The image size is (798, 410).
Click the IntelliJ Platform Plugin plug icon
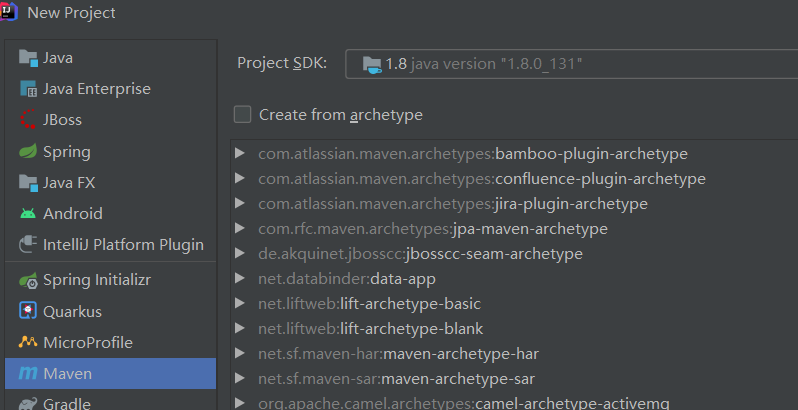pyautogui.click(x=28, y=245)
